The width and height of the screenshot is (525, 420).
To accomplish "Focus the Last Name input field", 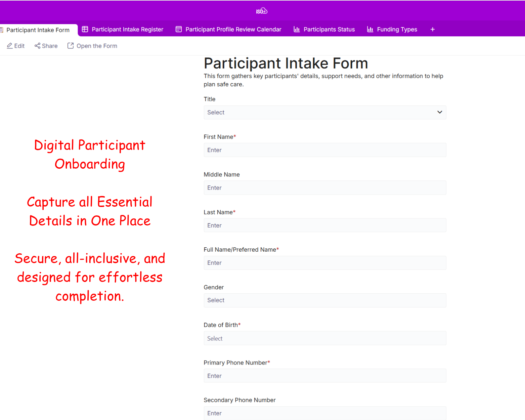I will tap(325, 225).
